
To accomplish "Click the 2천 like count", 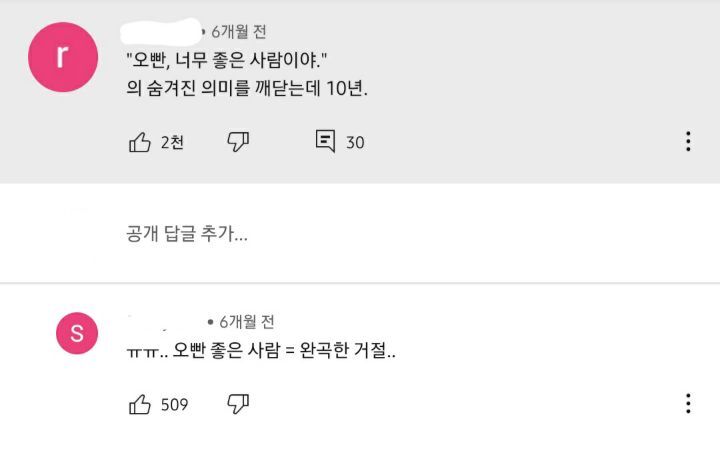I will [x=172, y=143].
